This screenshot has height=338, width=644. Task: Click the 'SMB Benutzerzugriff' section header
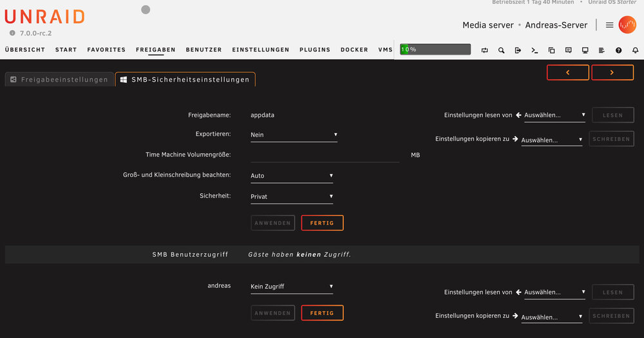(x=190, y=255)
